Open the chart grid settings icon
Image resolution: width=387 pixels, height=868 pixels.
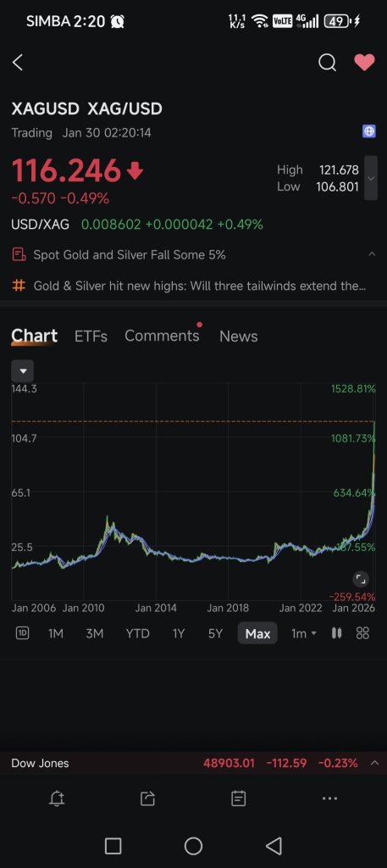click(x=362, y=633)
